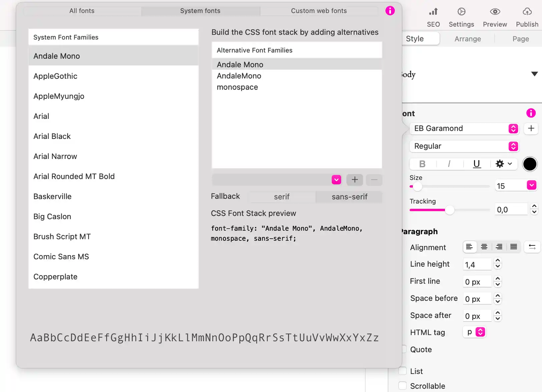This screenshot has height=392, width=542.
Task: Enable the Scrollable checkbox
Action: click(x=403, y=386)
